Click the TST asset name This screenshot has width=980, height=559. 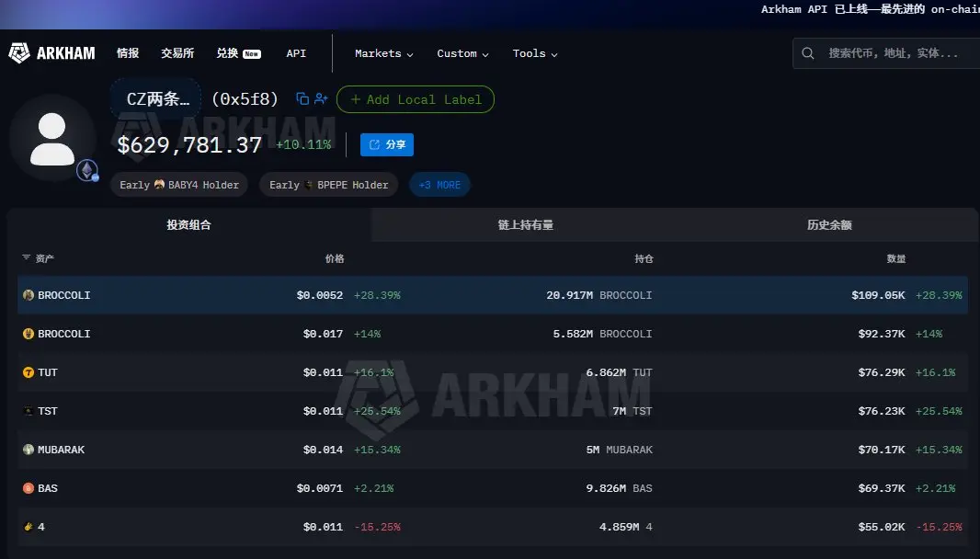[x=48, y=411]
